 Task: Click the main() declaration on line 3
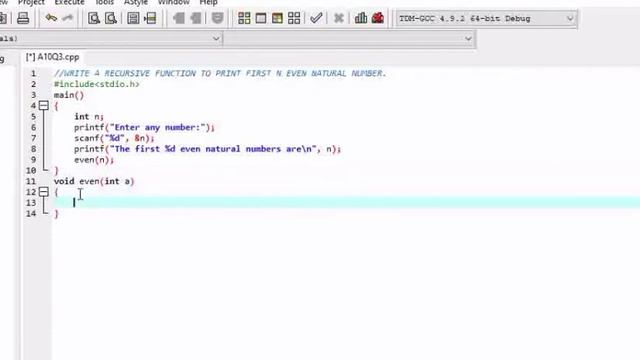click(x=69, y=95)
